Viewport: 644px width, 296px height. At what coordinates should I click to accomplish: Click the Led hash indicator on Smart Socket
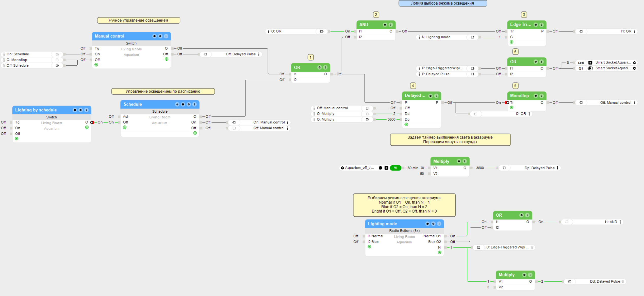pyautogui.click(x=590, y=63)
